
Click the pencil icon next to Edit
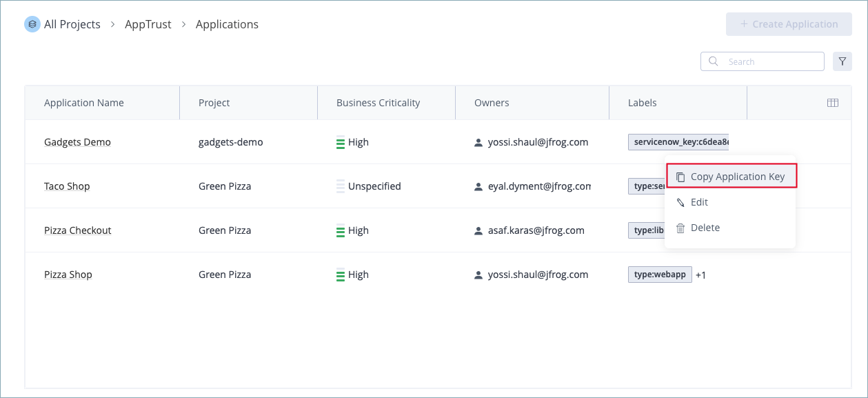[x=680, y=201]
